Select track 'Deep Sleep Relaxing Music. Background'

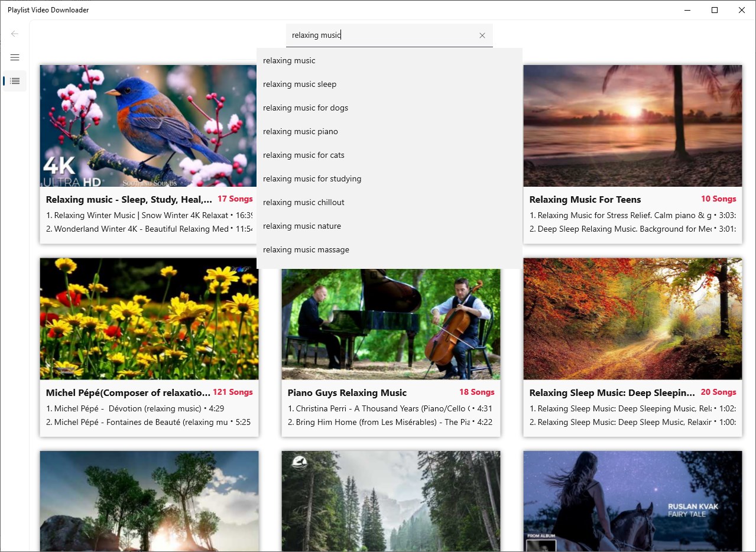(x=633, y=229)
